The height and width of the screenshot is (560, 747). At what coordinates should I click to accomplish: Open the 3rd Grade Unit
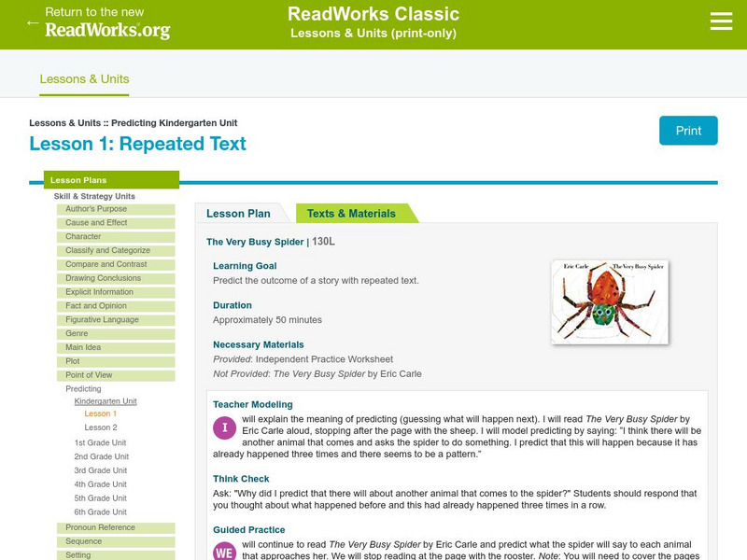coord(101,470)
